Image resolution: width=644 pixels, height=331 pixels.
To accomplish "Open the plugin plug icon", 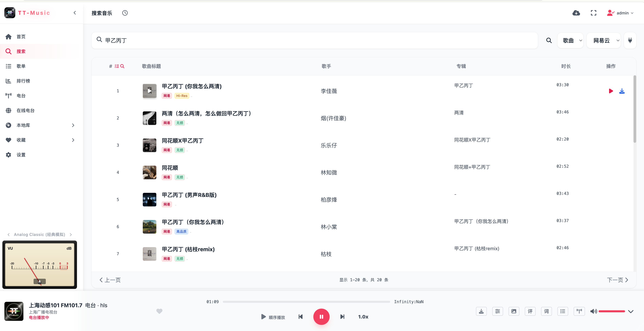I will pyautogui.click(x=630, y=40).
